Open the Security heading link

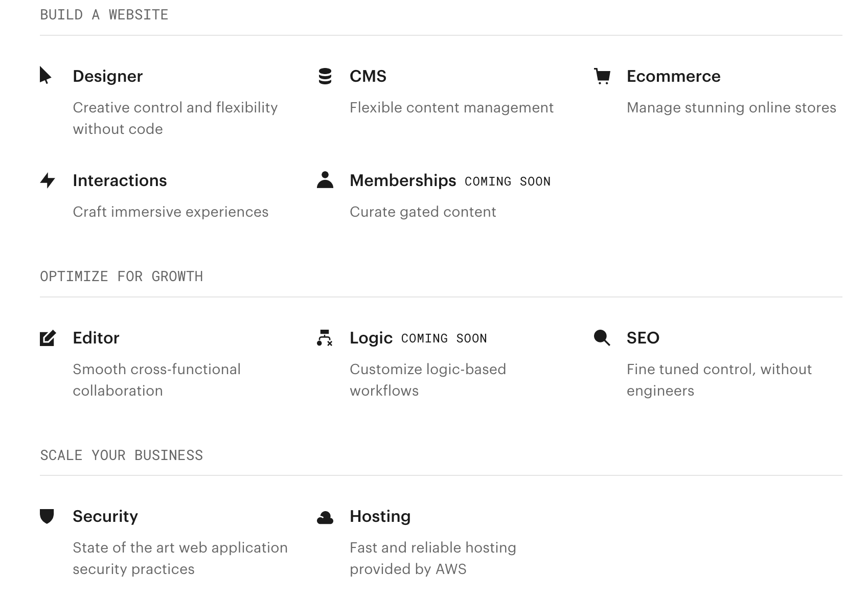(x=105, y=516)
